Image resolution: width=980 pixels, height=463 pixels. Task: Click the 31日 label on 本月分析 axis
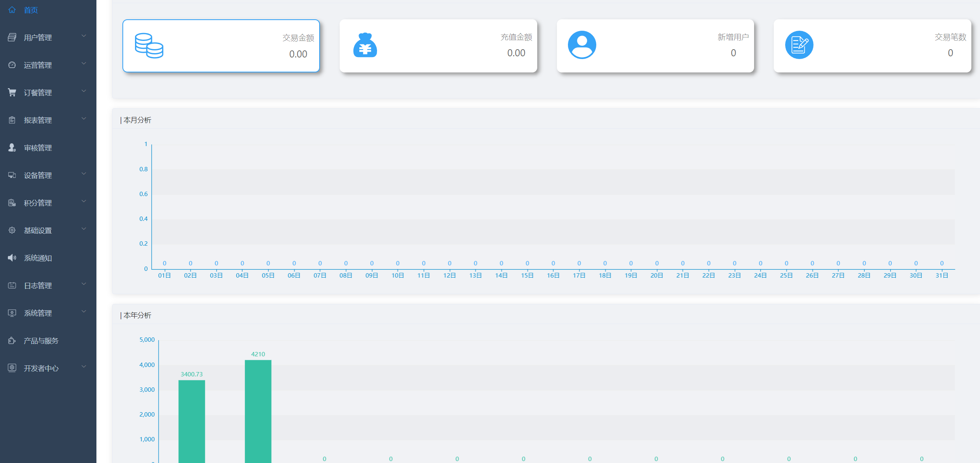(942, 275)
